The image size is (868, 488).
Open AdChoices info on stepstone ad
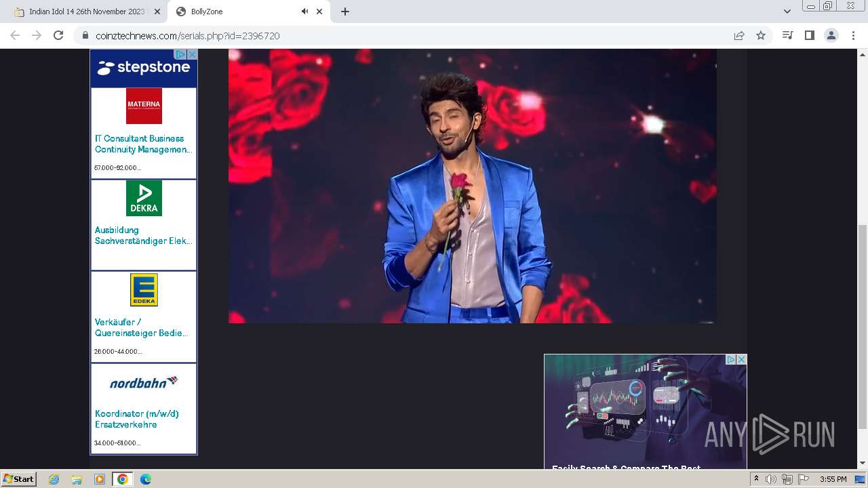(x=180, y=54)
